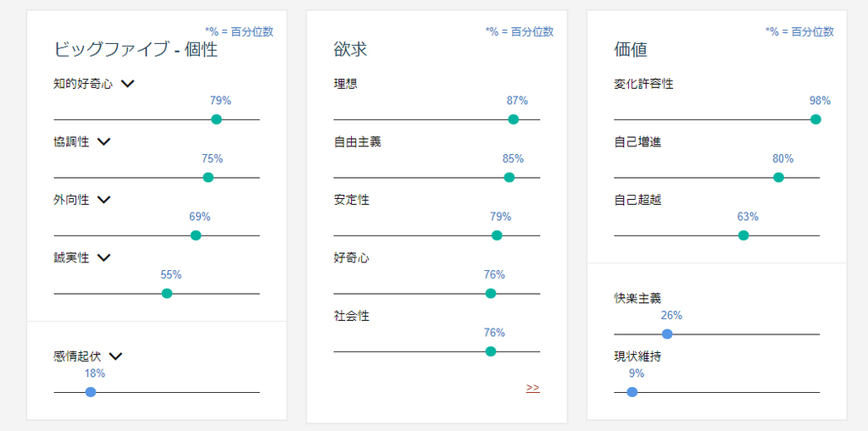
Task: Expand the 感情起伏 chevron
Action: pos(115,356)
